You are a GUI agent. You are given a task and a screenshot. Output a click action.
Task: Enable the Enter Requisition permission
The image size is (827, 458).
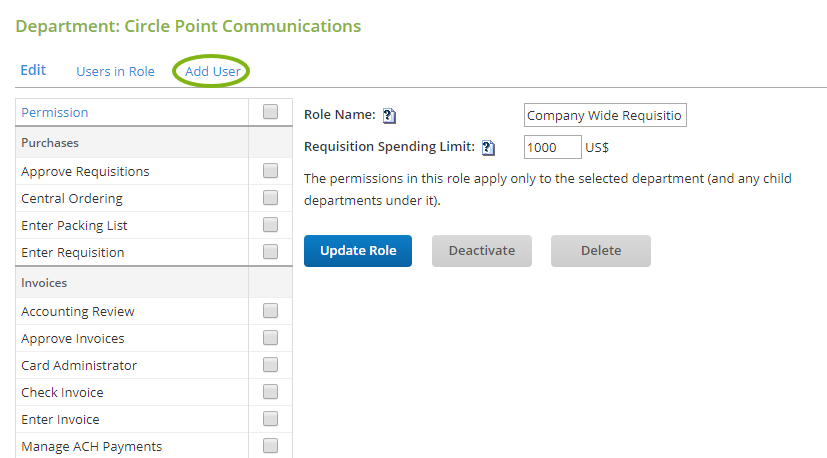point(270,252)
